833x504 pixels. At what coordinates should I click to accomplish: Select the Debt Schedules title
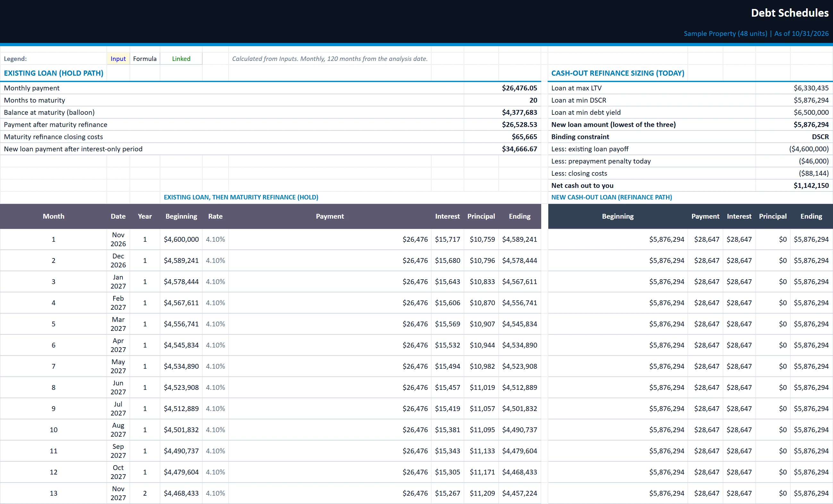coord(789,13)
